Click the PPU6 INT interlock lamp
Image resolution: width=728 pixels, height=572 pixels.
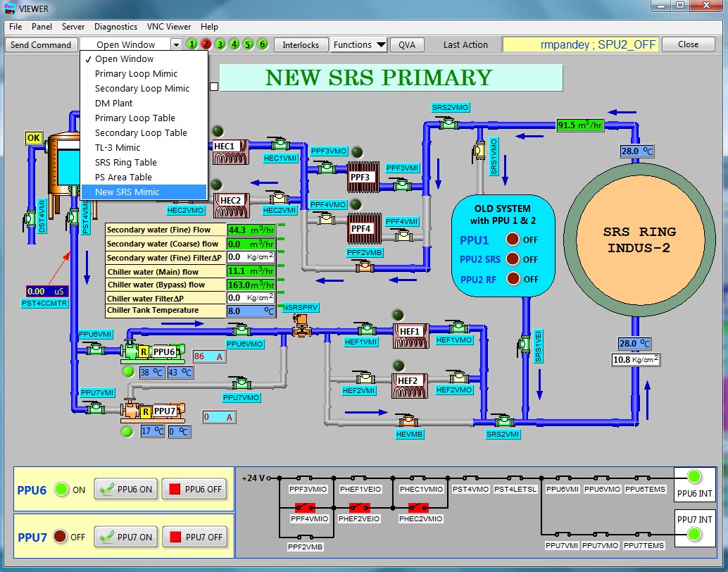click(694, 476)
